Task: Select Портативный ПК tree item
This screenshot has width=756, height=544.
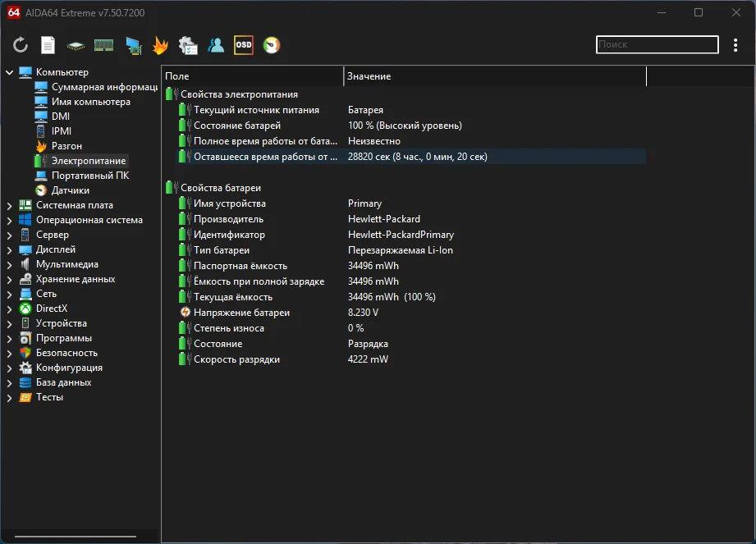Action: point(90,176)
